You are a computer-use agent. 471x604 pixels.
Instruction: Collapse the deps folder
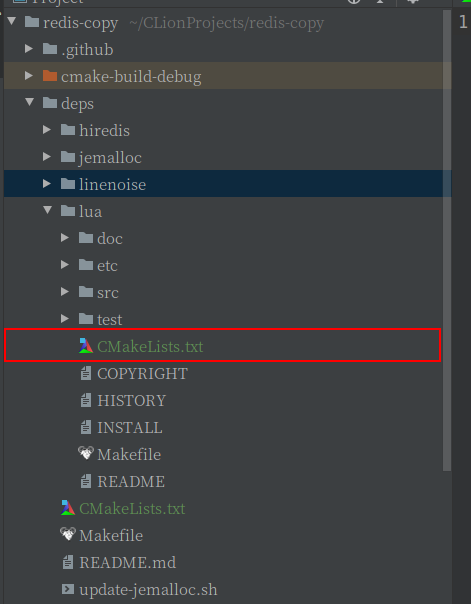[30, 102]
